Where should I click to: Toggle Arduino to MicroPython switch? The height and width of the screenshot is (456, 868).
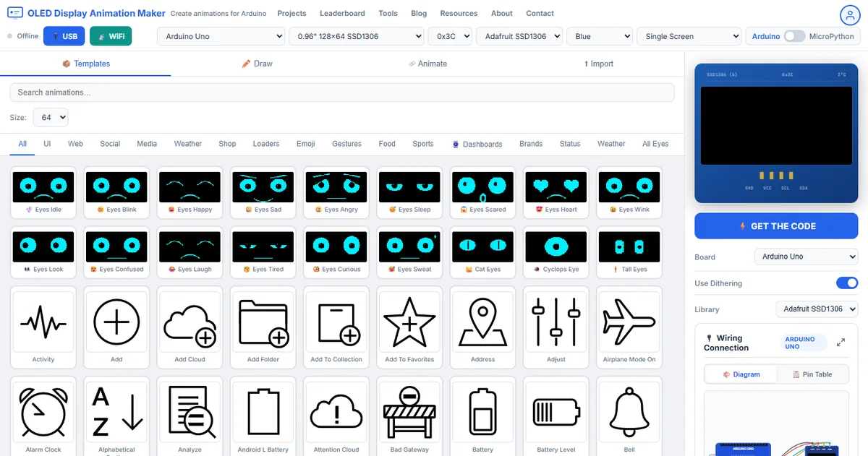click(x=794, y=36)
